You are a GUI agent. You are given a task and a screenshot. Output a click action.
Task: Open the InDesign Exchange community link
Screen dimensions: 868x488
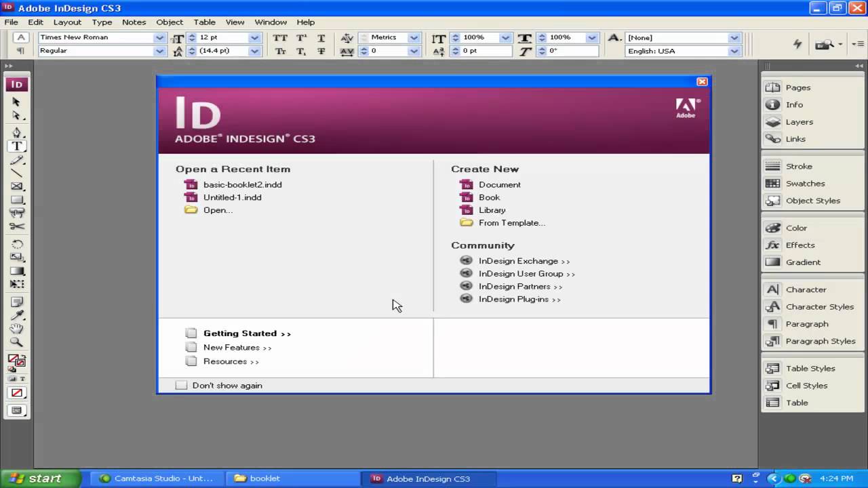pos(524,261)
